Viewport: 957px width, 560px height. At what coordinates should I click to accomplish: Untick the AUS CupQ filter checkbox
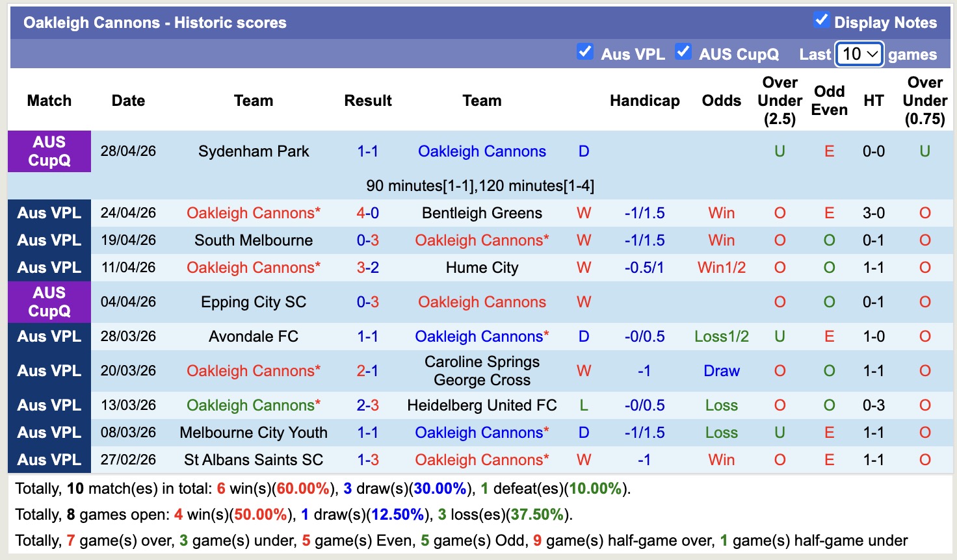pyautogui.click(x=683, y=50)
